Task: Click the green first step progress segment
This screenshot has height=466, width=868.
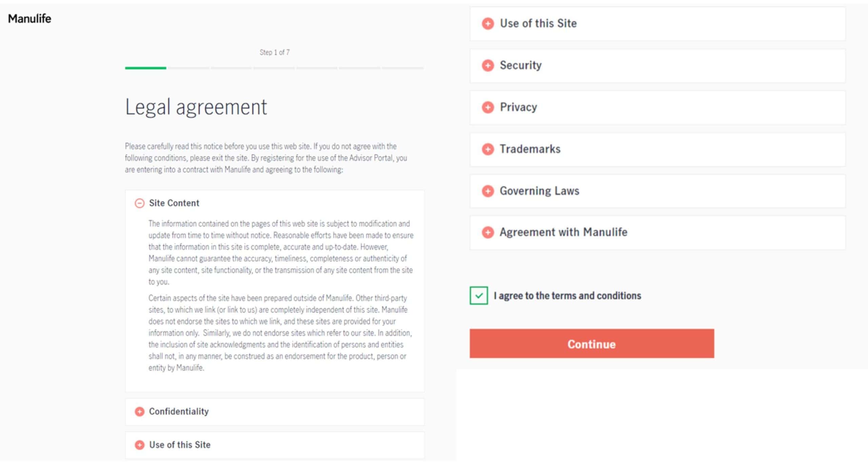Action: coord(145,68)
